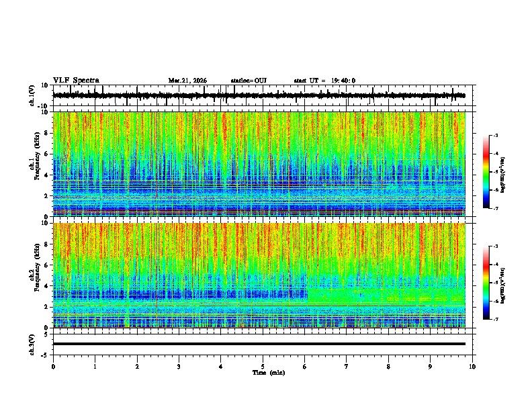Screen dimensions: 532x411
Task: Click the time axis tick label "3"
Action: click(x=179, y=367)
